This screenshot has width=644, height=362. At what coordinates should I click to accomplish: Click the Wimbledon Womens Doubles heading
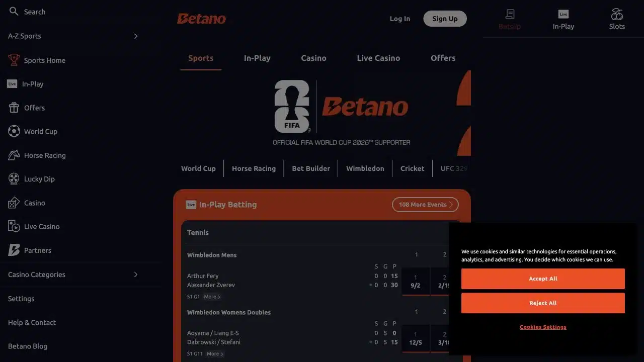(x=229, y=312)
